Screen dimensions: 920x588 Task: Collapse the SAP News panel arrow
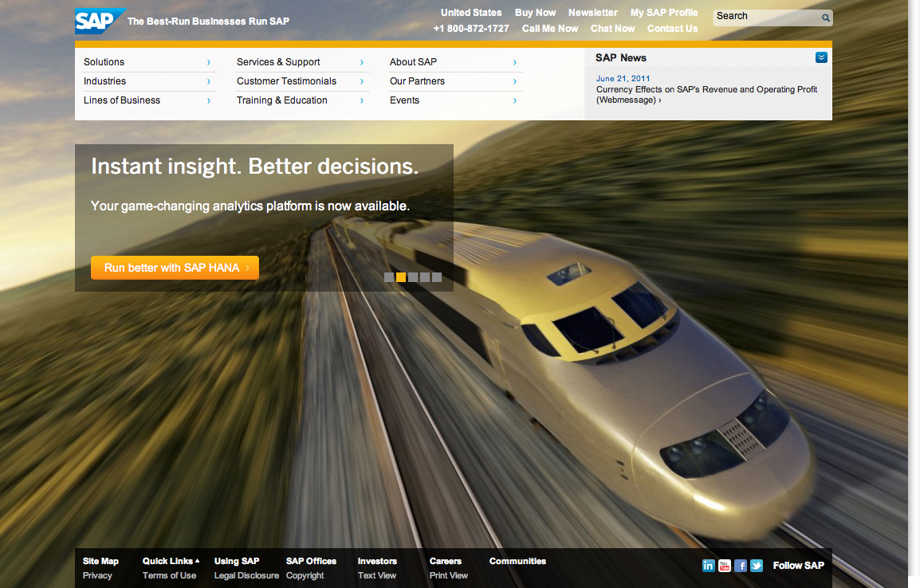tap(821, 57)
